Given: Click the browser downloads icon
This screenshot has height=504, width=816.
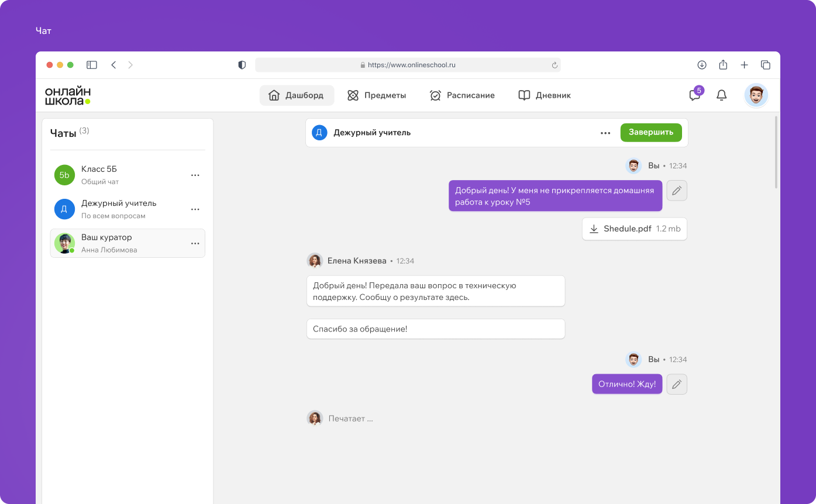Looking at the screenshot, I should pyautogui.click(x=702, y=65).
